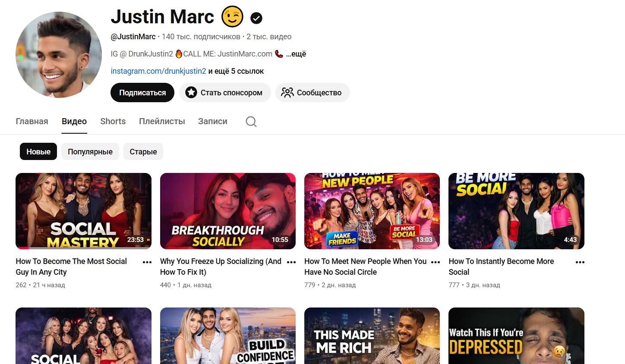This screenshot has height=364, width=625.
Task: Follow the instagram.com/drunkjustin2 link
Action: click(x=158, y=71)
